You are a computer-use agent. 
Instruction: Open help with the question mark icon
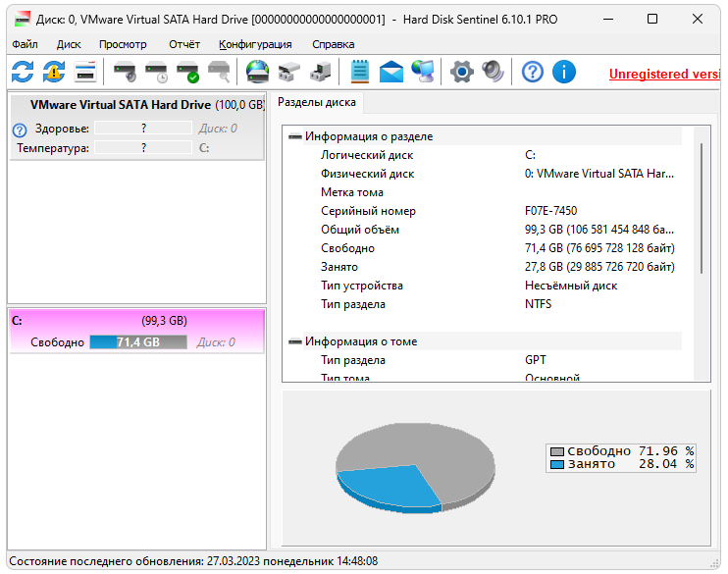pyautogui.click(x=532, y=72)
